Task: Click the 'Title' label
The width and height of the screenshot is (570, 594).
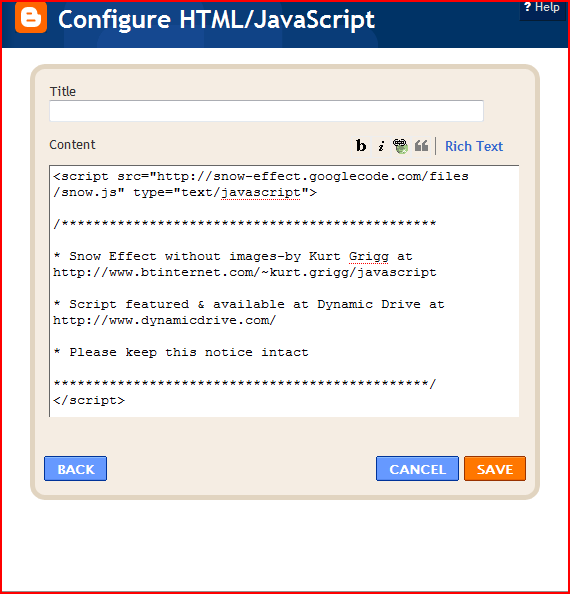Action: (x=63, y=91)
